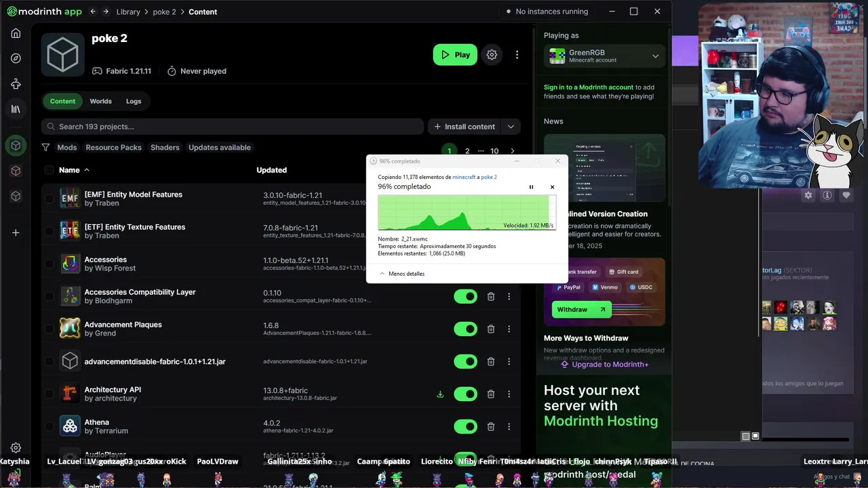Check the EMF Entity Model Features box
Viewport: 868px width, 488px height.
pos(49,199)
